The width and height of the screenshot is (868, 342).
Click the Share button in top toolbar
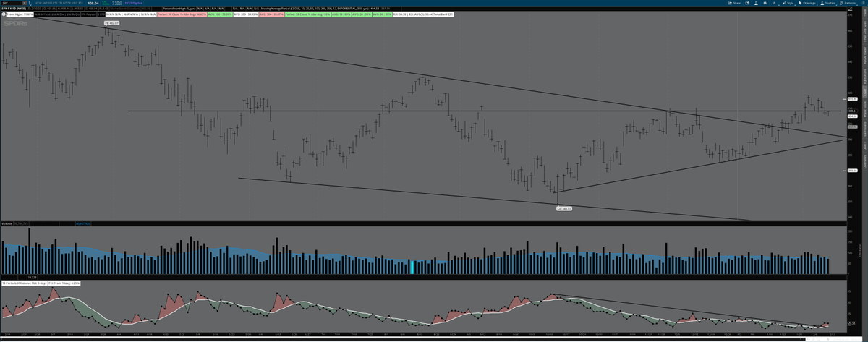pyautogui.click(x=733, y=3)
